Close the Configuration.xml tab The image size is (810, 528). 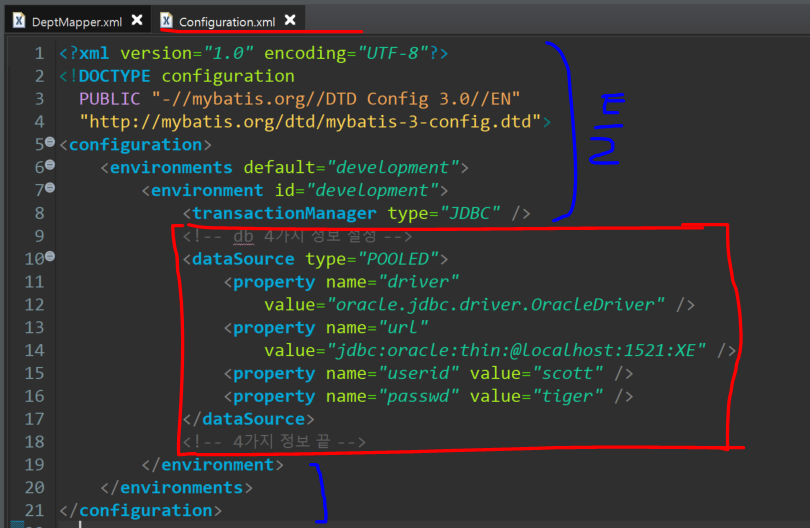(290, 20)
